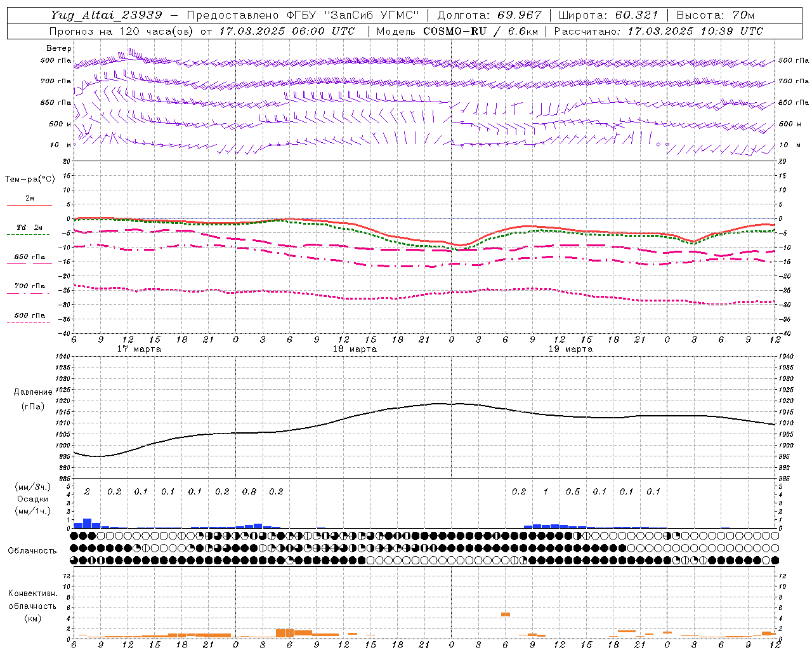Image resolution: width=812 pixels, height=650 pixels.
Task: Click the station name Yug_Altai_23939
Action: pyautogui.click(x=107, y=15)
